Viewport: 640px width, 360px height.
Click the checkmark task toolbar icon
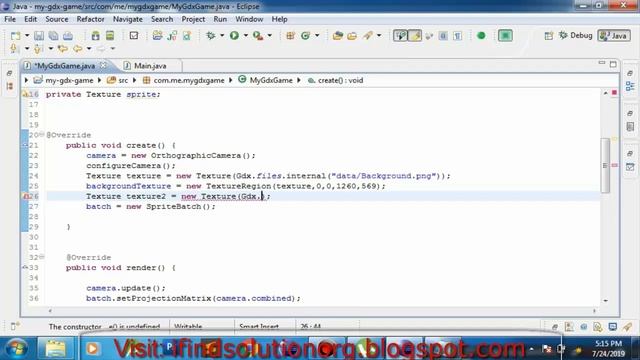point(134,36)
